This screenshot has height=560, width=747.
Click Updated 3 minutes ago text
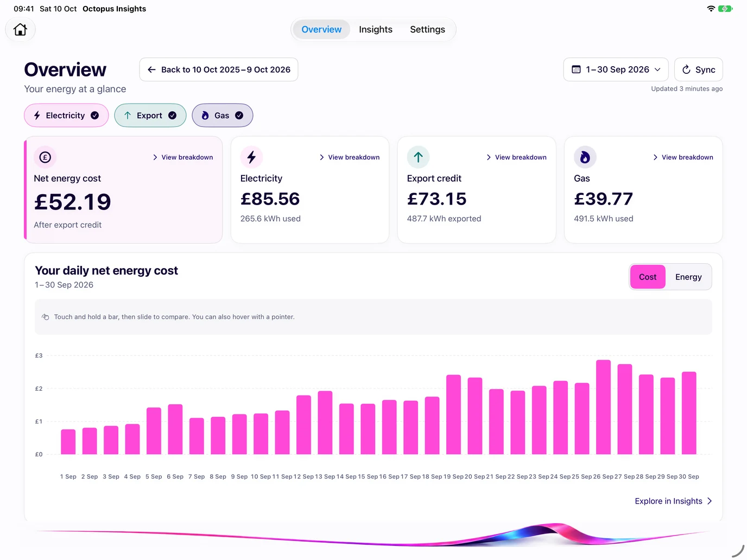point(687,89)
